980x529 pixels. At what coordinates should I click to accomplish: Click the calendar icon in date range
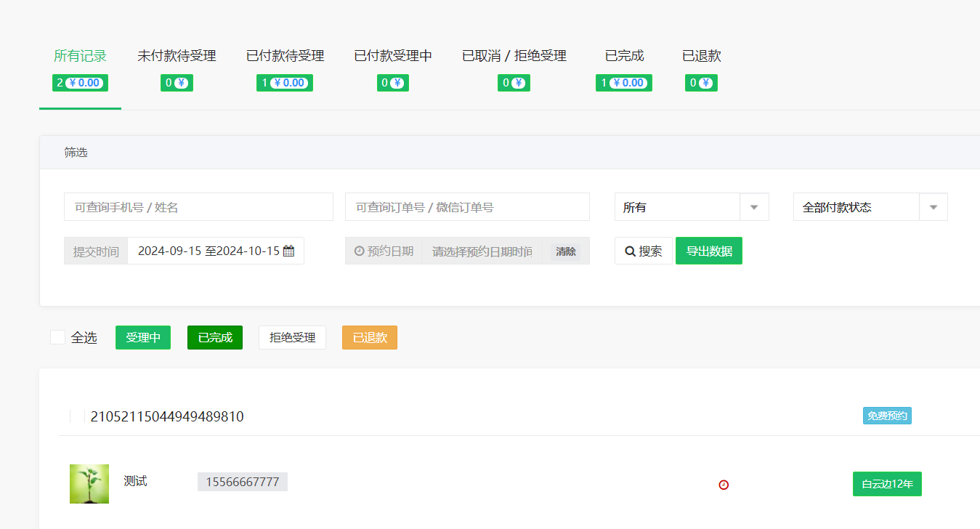pos(288,251)
